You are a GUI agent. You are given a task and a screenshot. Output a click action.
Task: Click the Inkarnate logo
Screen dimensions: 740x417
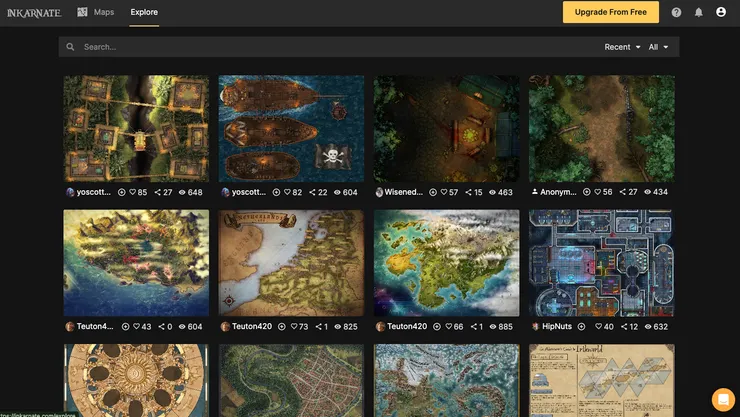point(34,13)
